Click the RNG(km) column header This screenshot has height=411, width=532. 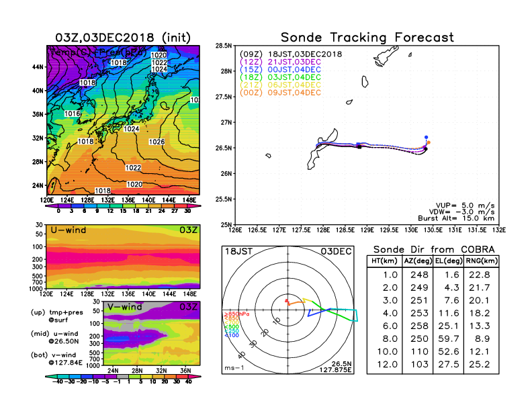pos(480,261)
